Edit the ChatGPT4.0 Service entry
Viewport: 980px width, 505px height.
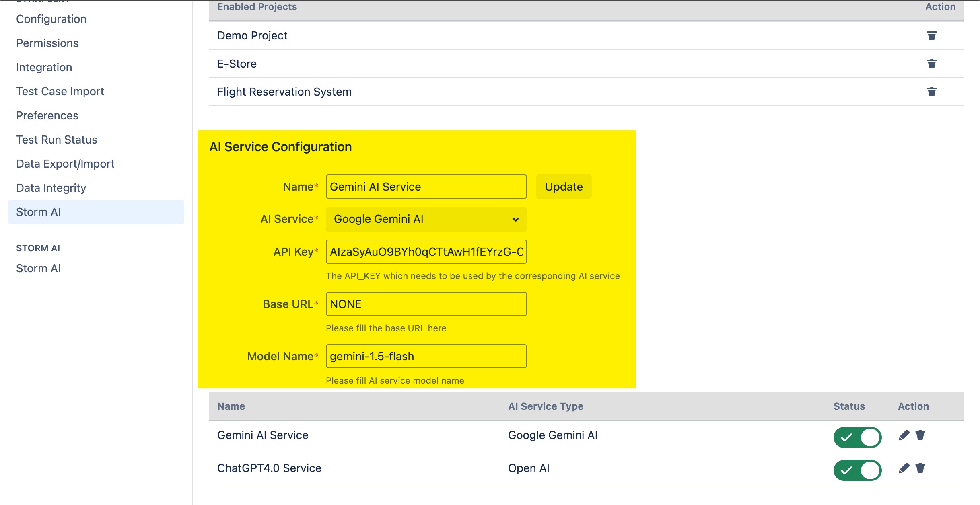[x=904, y=468]
